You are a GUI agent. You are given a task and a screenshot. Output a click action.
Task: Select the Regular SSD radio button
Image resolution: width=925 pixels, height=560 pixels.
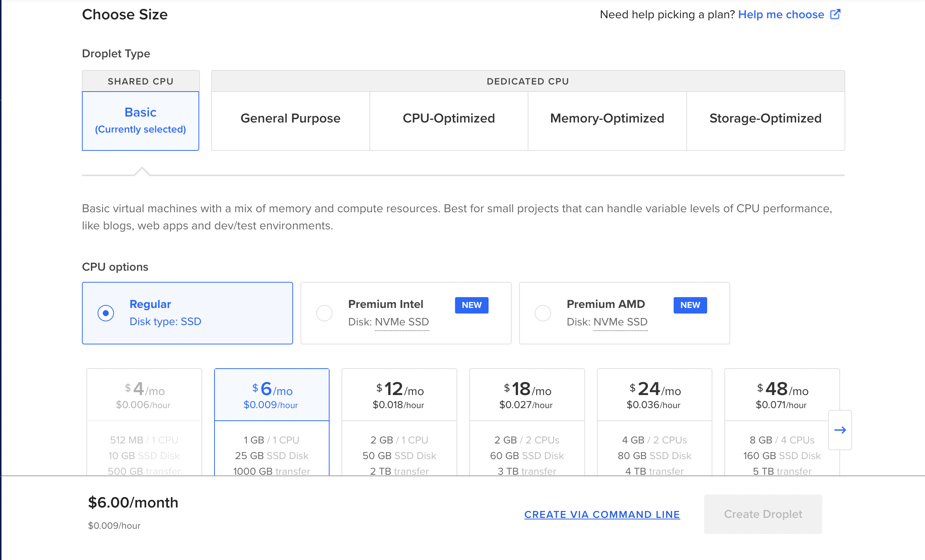(106, 313)
